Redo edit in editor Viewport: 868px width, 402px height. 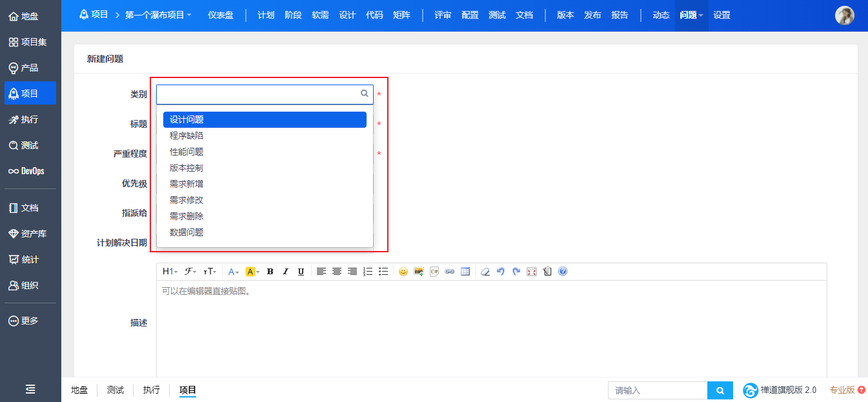point(516,272)
